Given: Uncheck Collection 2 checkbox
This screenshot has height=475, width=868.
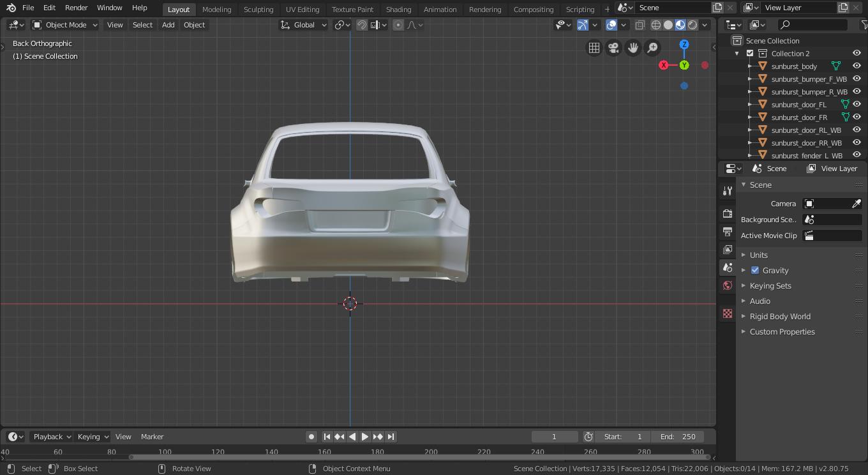Looking at the screenshot, I should 750,53.
